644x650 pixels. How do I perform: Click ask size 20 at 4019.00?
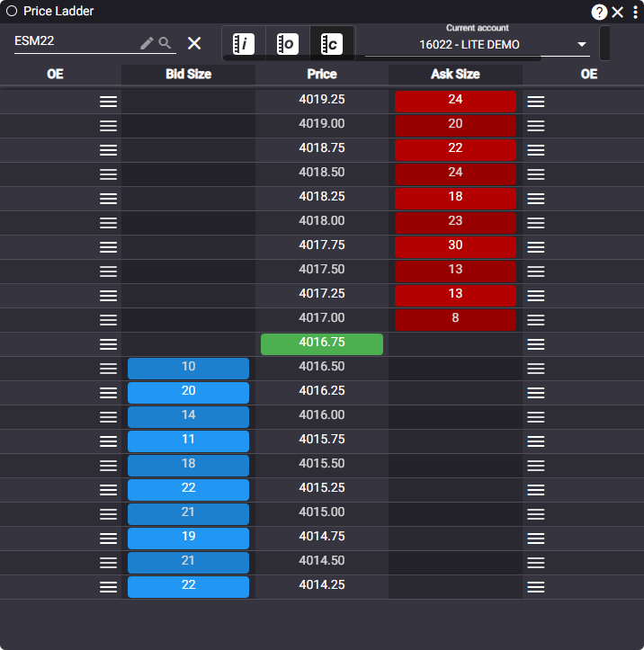pos(455,126)
